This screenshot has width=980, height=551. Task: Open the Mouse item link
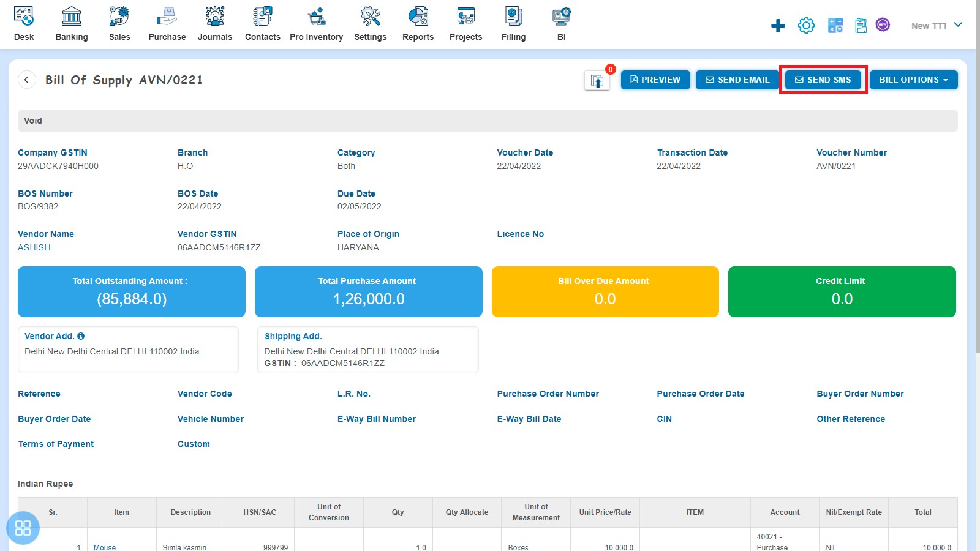(x=105, y=547)
